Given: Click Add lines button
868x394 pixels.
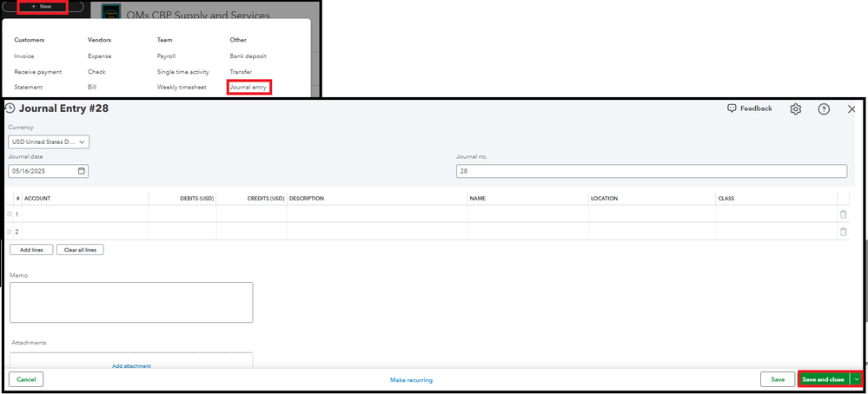Looking at the screenshot, I should 31,250.
